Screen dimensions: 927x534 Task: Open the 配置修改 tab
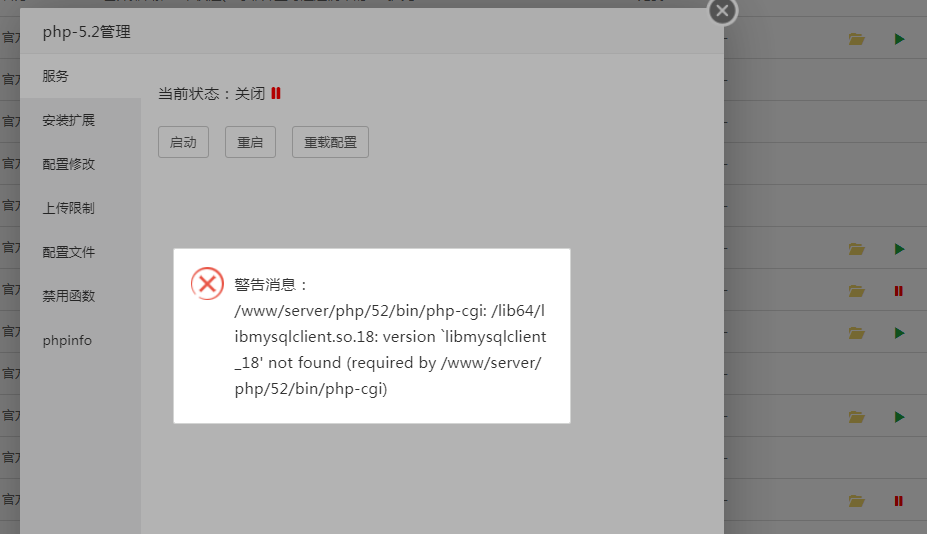(80, 164)
